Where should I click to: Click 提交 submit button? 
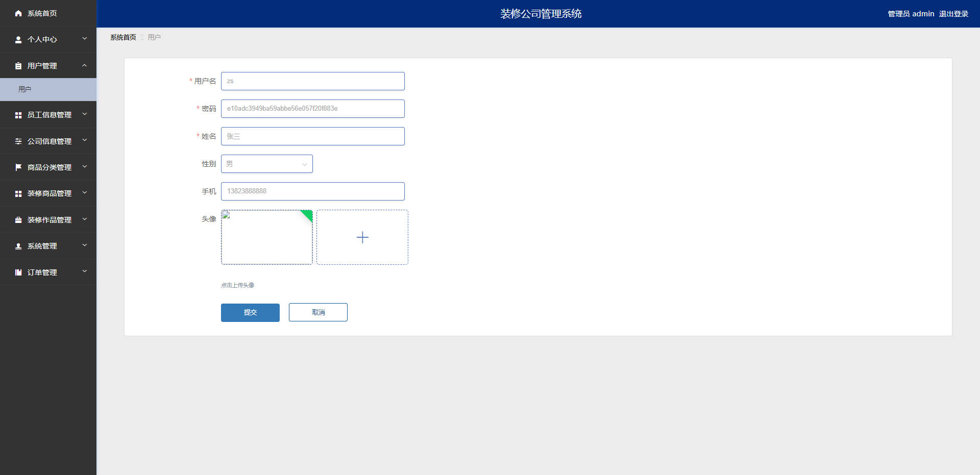[250, 312]
